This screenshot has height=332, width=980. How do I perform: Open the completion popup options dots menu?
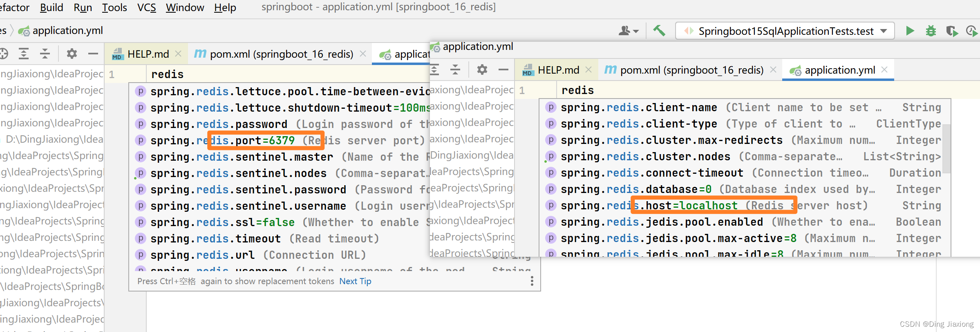[x=532, y=281]
